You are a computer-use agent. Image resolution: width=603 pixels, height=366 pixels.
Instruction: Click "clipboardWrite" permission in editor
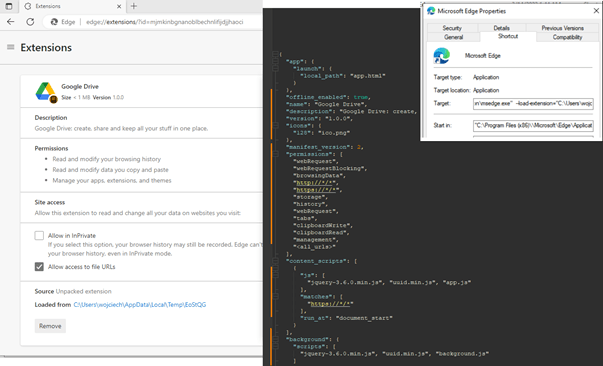point(323,225)
